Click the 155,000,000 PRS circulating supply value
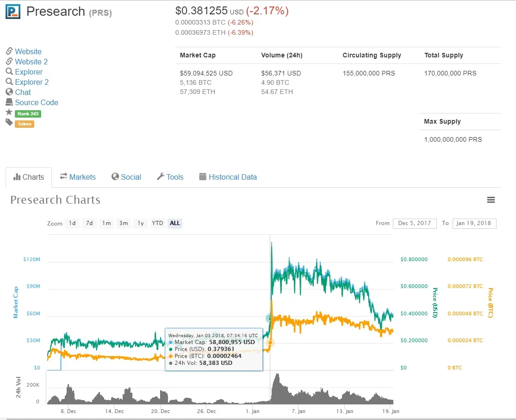516x420 pixels. 369,73
